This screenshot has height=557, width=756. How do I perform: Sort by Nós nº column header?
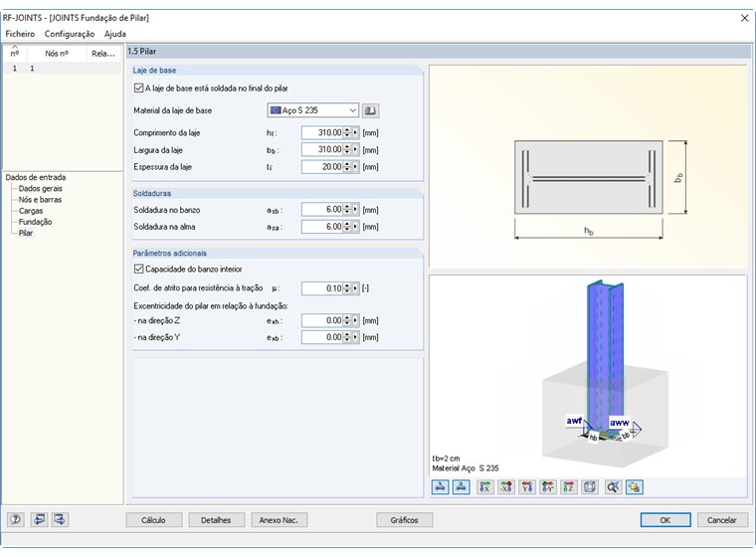coord(57,54)
